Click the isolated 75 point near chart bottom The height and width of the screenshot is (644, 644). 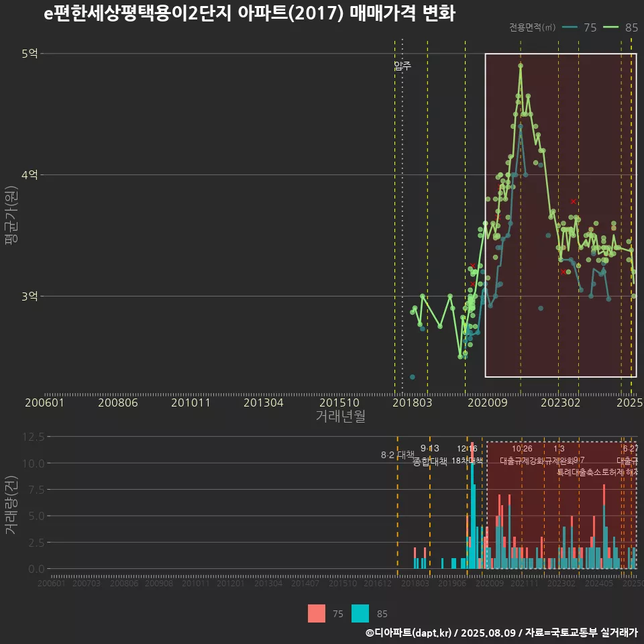coord(413,377)
